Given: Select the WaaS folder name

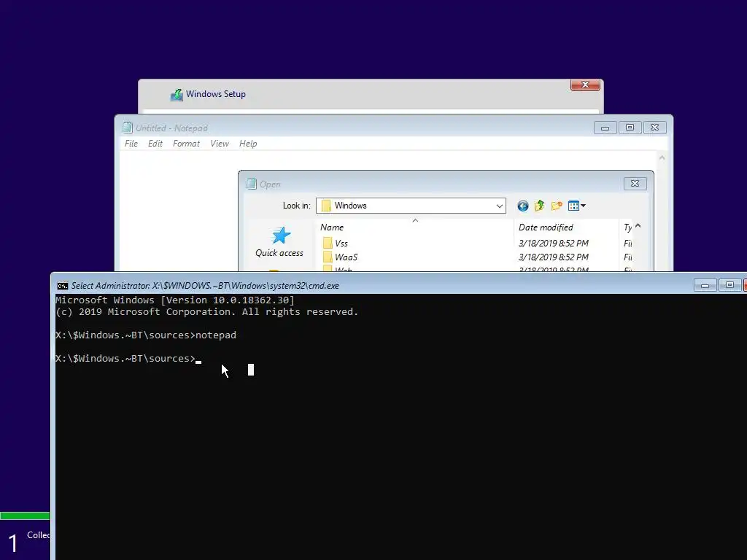Looking at the screenshot, I should pos(346,257).
